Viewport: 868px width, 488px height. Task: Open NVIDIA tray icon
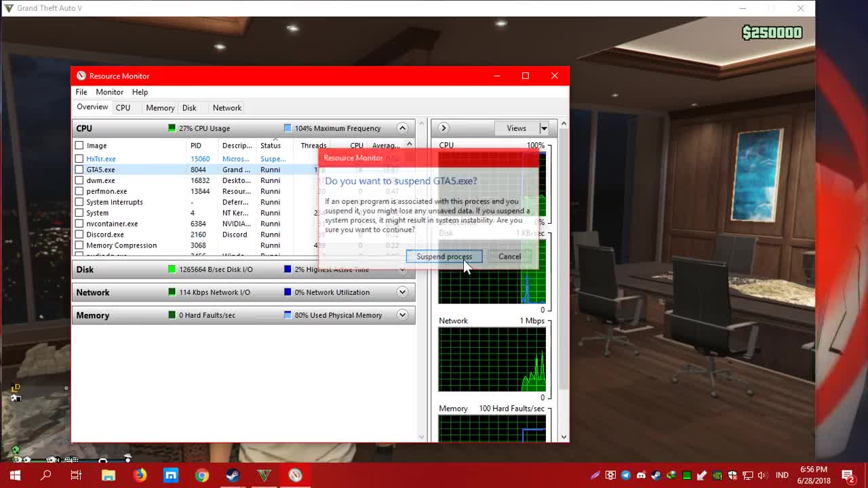pyautogui.click(x=717, y=475)
